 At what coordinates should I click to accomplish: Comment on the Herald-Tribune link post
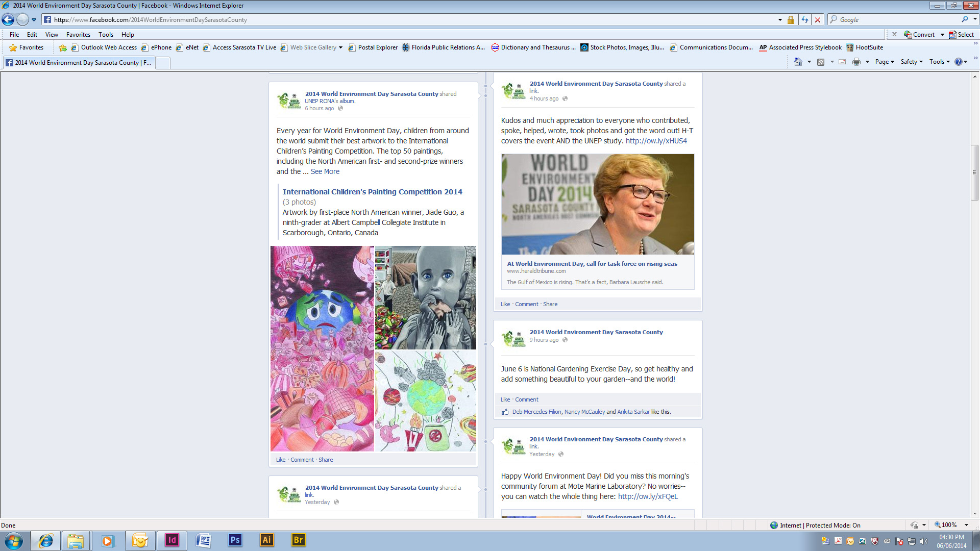click(x=526, y=304)
